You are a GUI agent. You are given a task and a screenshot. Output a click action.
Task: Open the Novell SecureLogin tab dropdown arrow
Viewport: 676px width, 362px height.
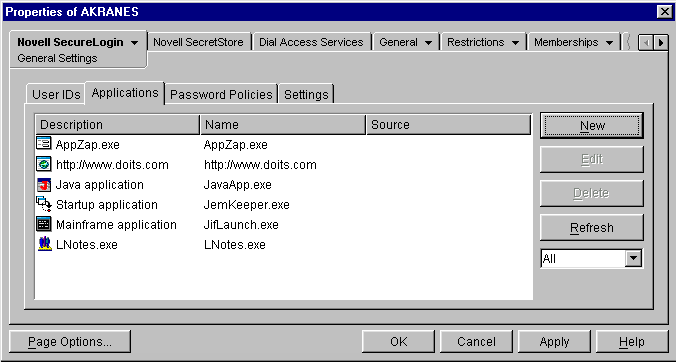click(x=135, y=43)
